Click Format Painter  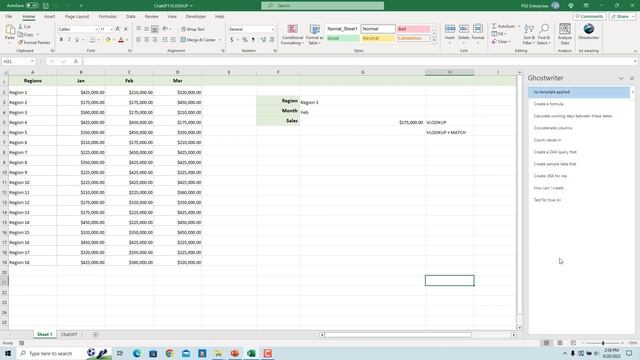pyautogui.click(x=34, y=42)
